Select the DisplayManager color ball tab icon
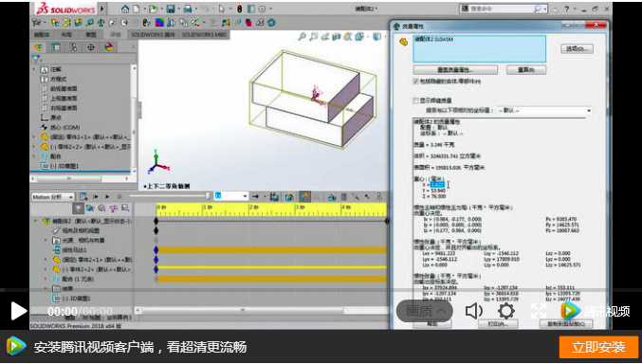This screenshot has height=364, width=642. 108,47
